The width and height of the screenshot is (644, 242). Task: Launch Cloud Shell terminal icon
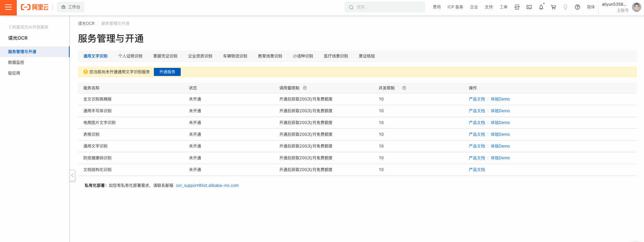[x=529, y=7]
